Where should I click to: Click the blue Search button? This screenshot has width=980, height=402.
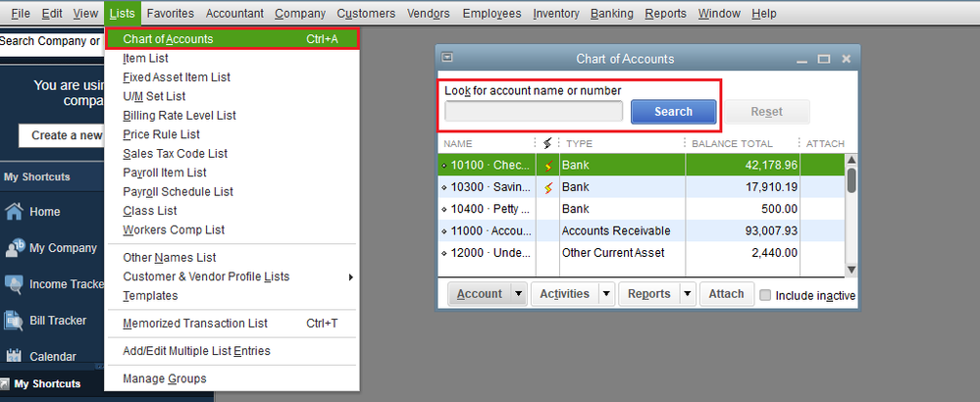673,112
